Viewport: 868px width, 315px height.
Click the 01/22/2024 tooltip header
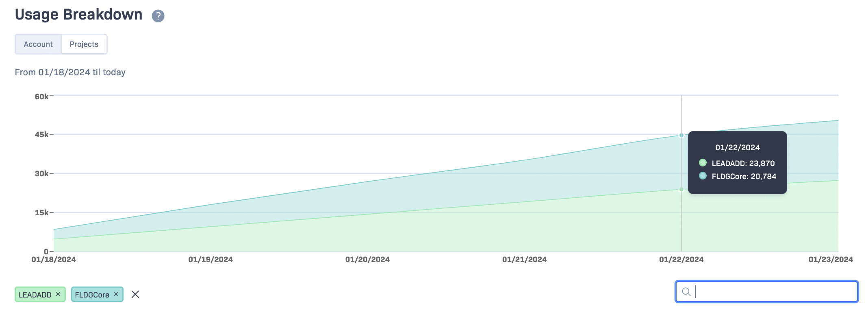[x=737, y=147]
